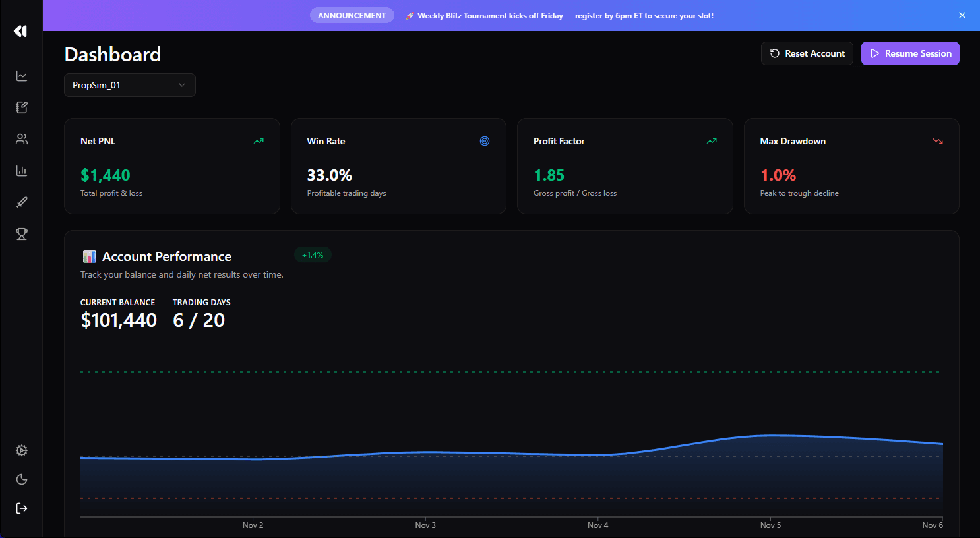Image resolution: width=980 pixels, height=538 pixels.
Task: Click the ANNOUNCEMENT banner label
Action: pyautogui.click(x=352, y=15)
